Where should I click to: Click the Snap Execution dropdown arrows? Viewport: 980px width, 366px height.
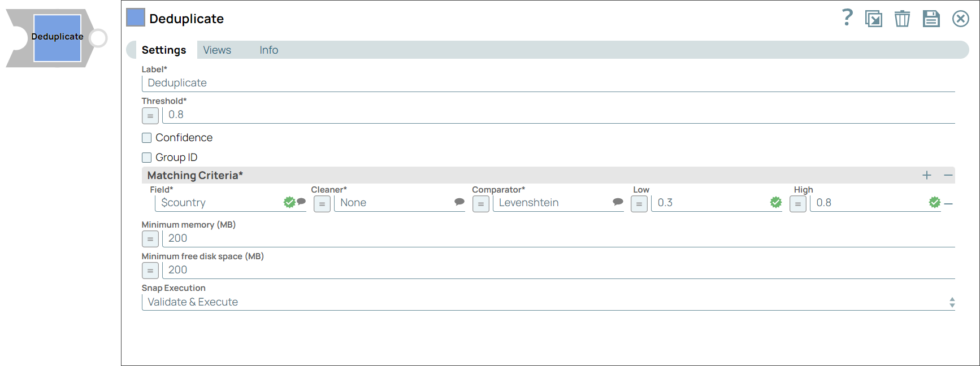click(x=952, y=303)
